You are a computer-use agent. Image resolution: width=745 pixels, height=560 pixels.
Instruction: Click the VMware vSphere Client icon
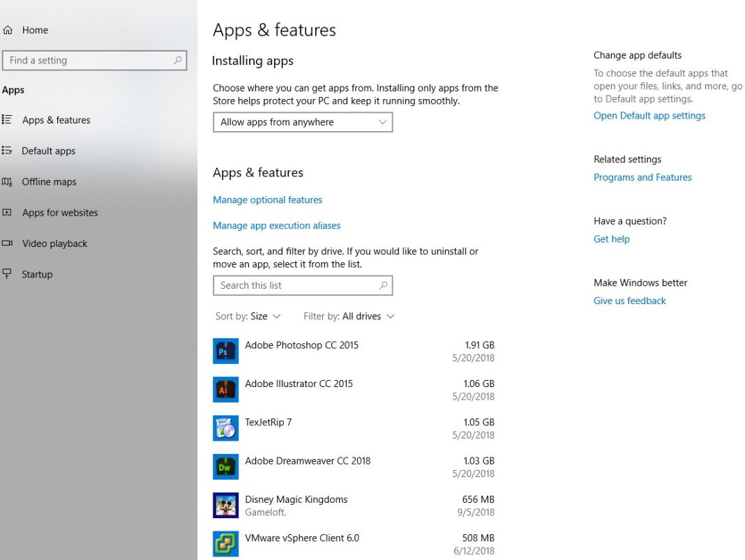tap(225, 544)
